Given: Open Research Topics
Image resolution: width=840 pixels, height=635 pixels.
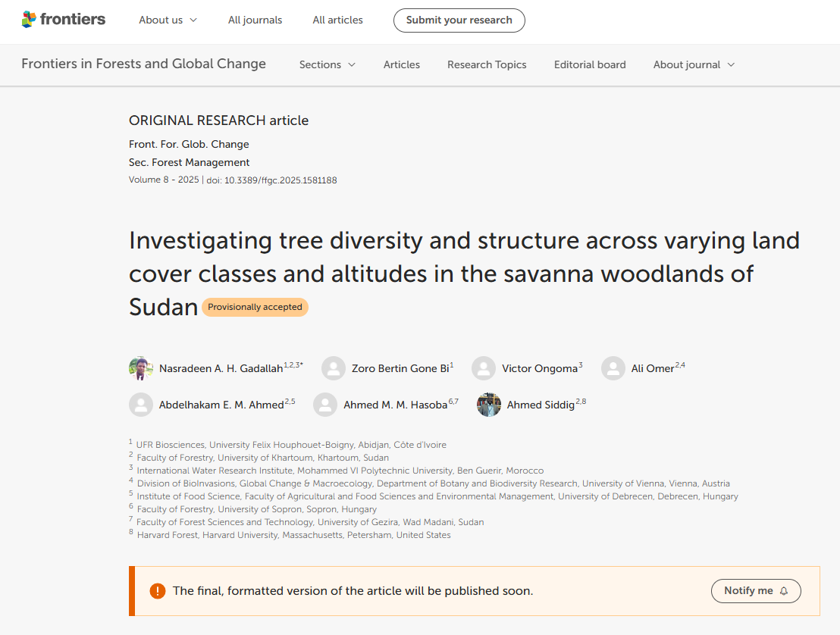Looking at the screenshot, I should (x=487, y=64).
